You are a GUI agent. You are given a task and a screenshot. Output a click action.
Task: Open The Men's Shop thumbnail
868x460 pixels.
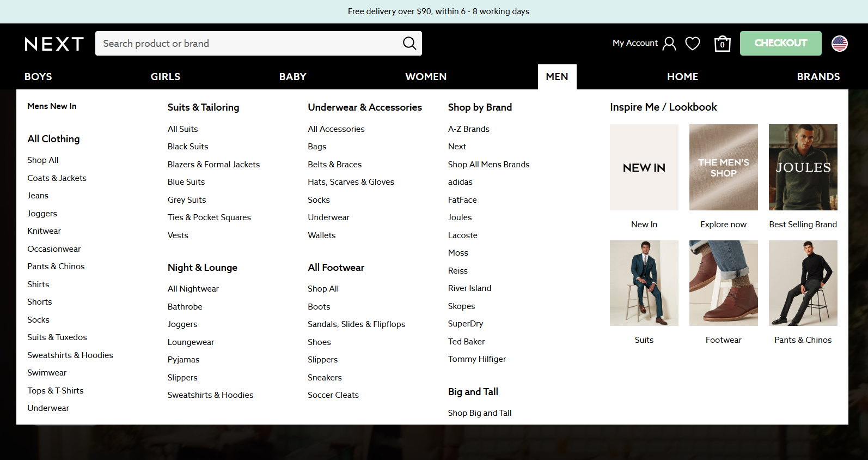(724, 167)
